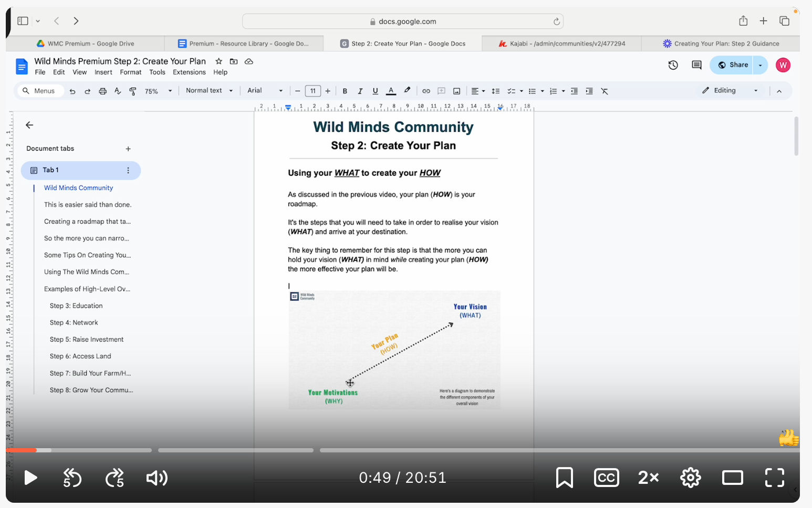Mute the video volume
Screen dimensions: 812x508
tap(157, 478)
